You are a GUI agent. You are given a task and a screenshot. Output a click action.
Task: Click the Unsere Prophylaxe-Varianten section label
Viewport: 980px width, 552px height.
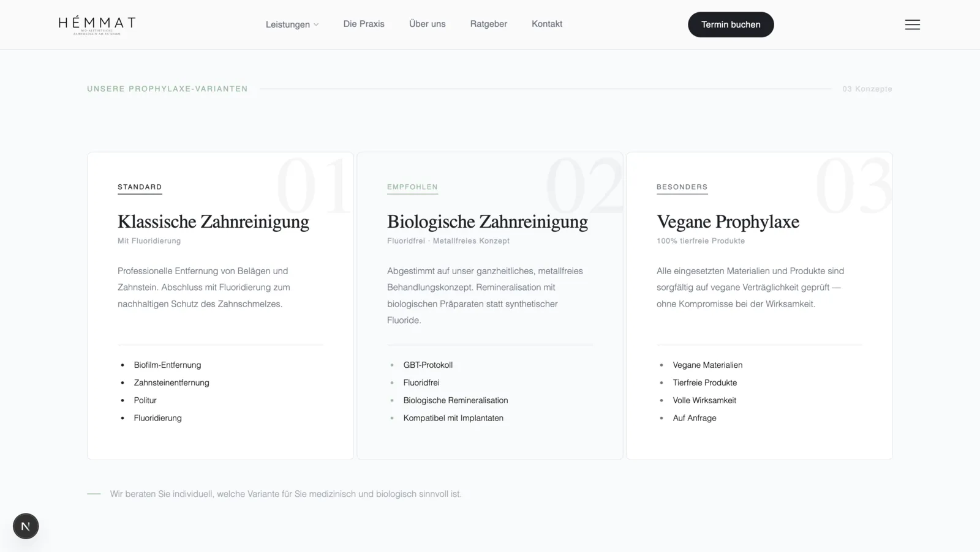pos(167,89)
